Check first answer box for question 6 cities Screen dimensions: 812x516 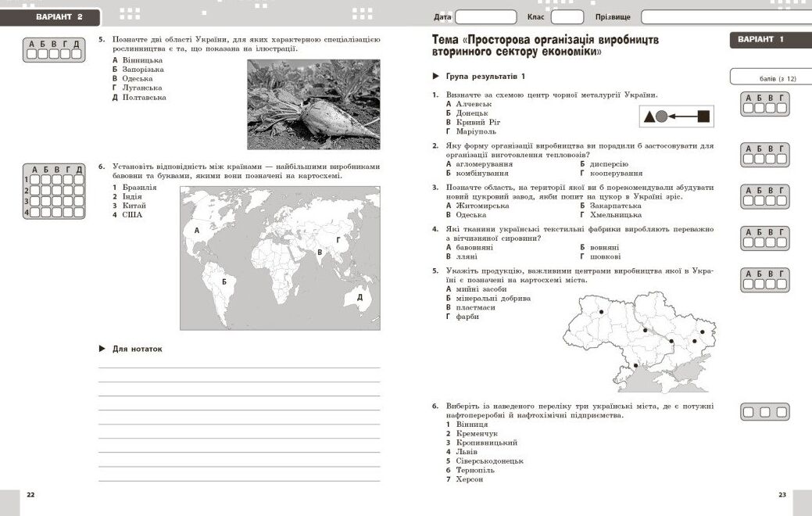click(748, 412)
